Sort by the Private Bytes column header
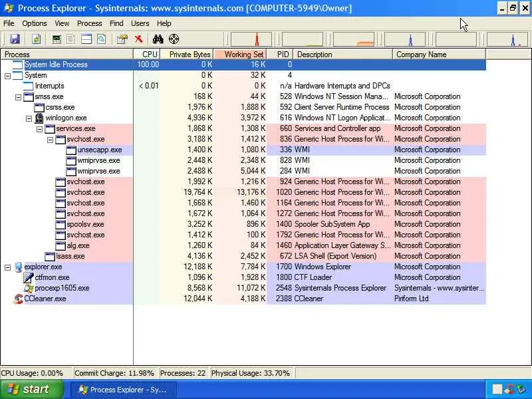This screenshot has width=532, height=399. click(x=187, y=55)
